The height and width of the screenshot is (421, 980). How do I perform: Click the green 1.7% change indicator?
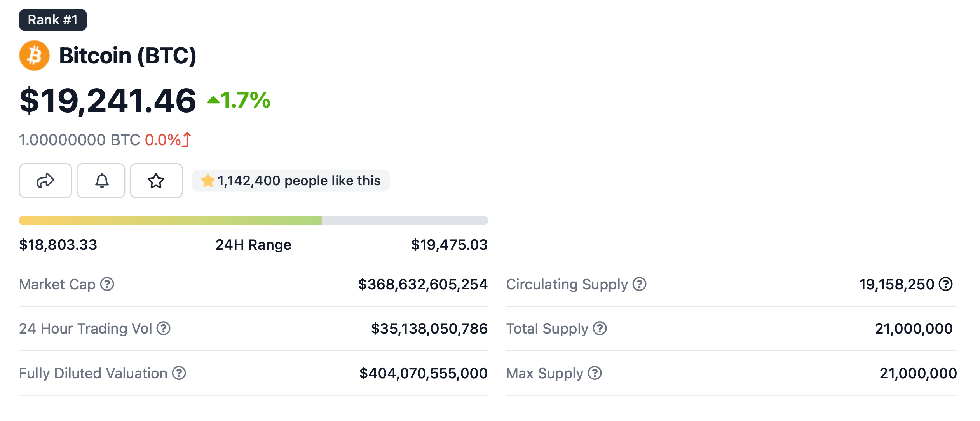(239, 100)
